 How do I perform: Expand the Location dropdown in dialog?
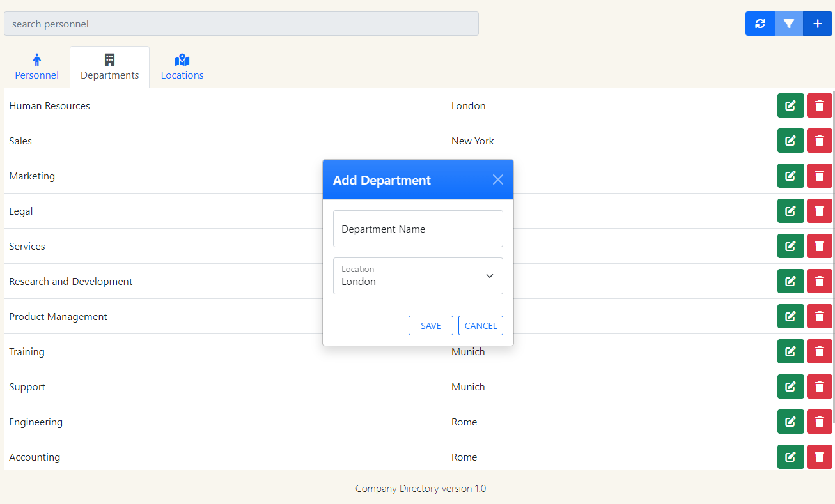(417, 276)
